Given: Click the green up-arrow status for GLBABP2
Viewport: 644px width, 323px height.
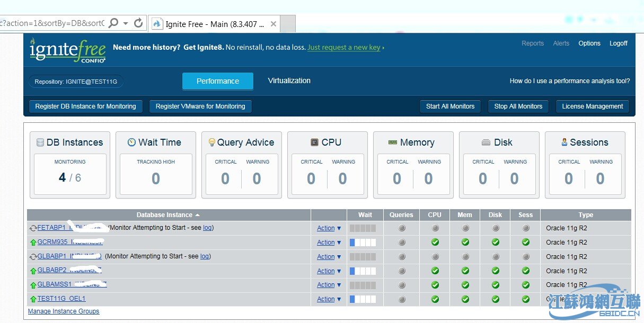Looking at the screenshot, I should (33, 271).
